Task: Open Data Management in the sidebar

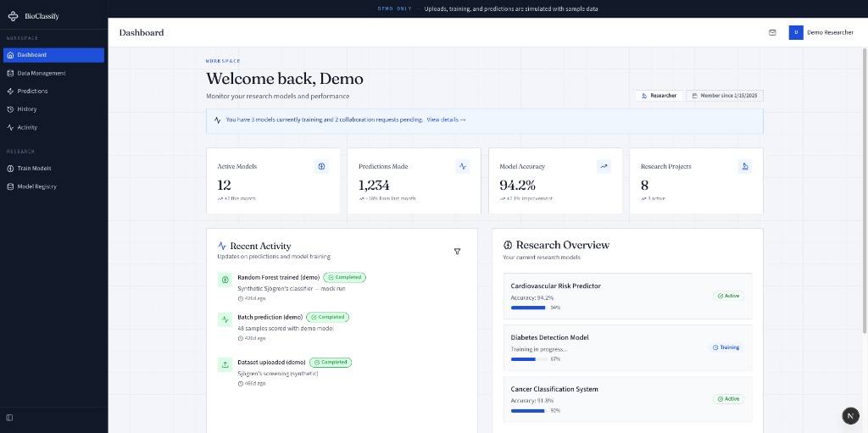Action: coord(53,73)
